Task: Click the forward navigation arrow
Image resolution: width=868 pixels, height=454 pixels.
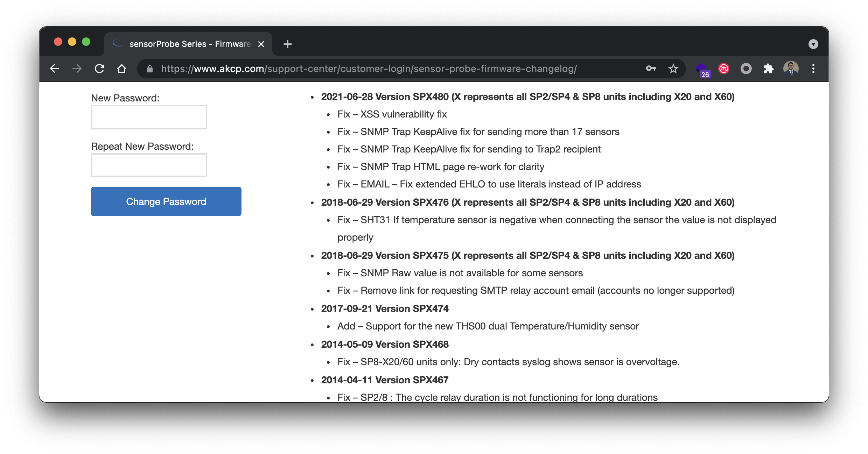Action: 77,69
